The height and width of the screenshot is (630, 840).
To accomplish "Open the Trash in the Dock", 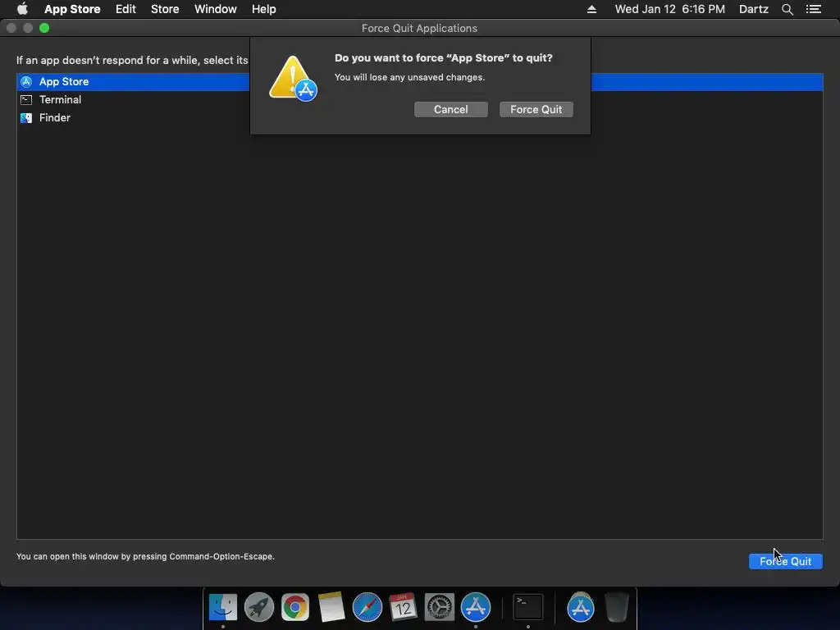I will 617,607.
